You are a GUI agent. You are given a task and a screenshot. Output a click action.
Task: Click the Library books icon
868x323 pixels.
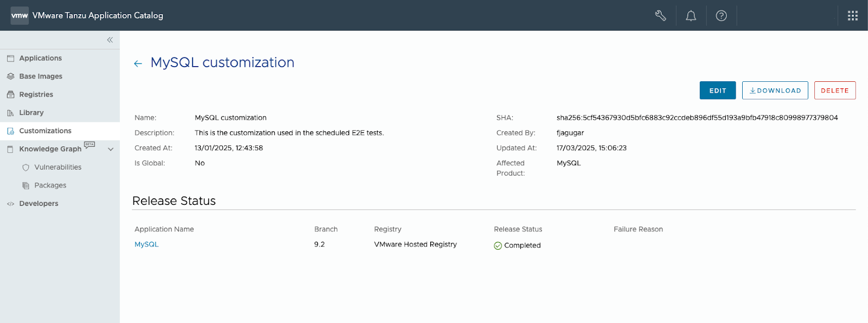coord(10,113)
